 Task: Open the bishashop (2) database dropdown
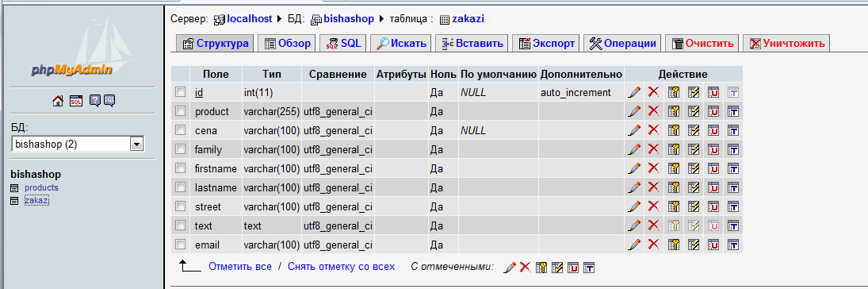pyautogui.click(x=78, y=144)
